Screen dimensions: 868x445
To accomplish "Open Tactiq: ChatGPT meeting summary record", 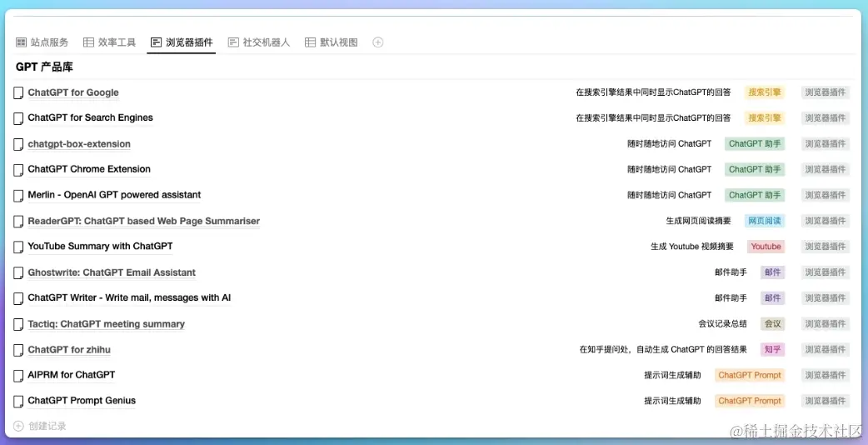I will pyautogui.click(x=107, y=324).
